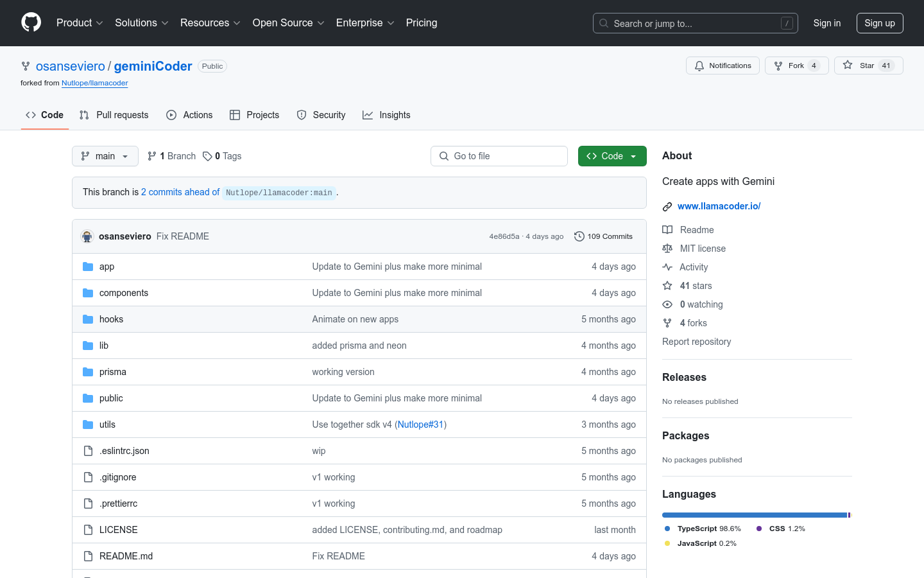View 109 Commits history

603,236
